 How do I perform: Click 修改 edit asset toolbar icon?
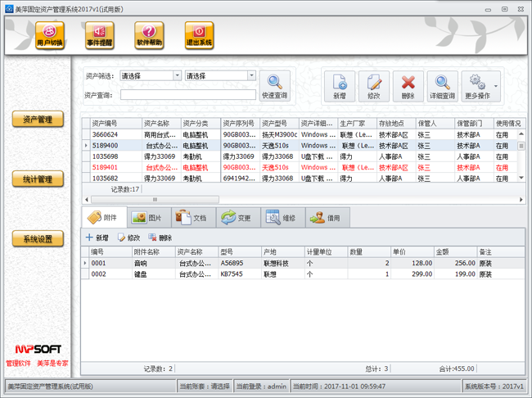[x=374, y=86]
